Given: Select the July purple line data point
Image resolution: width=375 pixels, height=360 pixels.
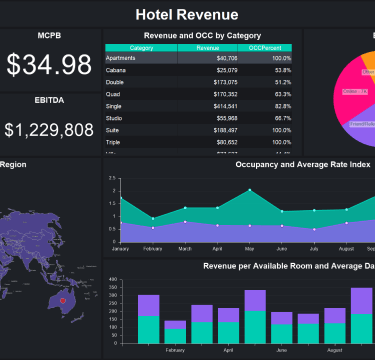Looking at the screenshot, I should pyautogui.click(x=314, y=229).
